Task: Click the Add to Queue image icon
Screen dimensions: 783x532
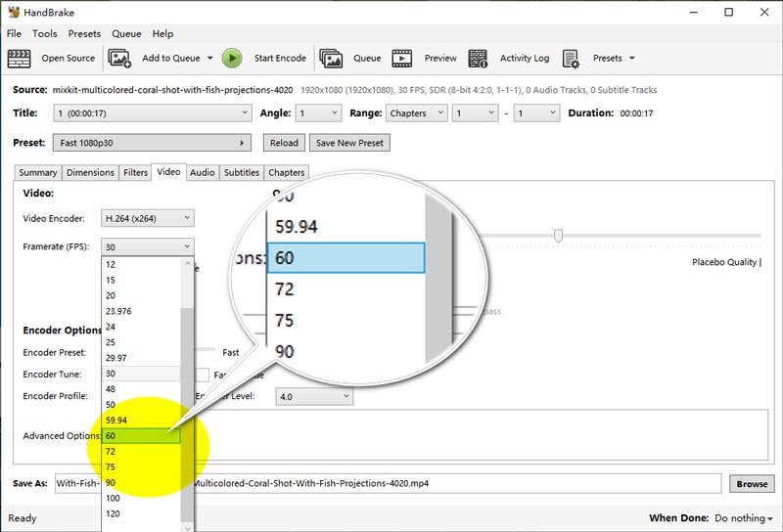Action: click(119, 59)
